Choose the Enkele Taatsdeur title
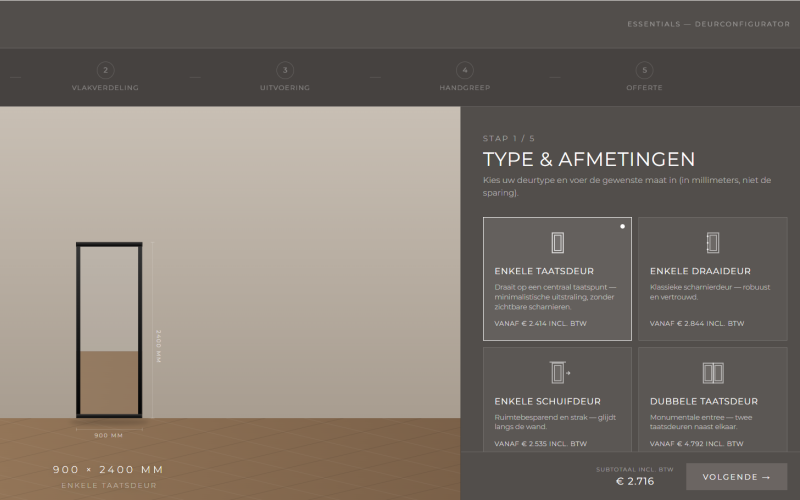800x500 pixels. pyautogui.click(x=544, y=271)
